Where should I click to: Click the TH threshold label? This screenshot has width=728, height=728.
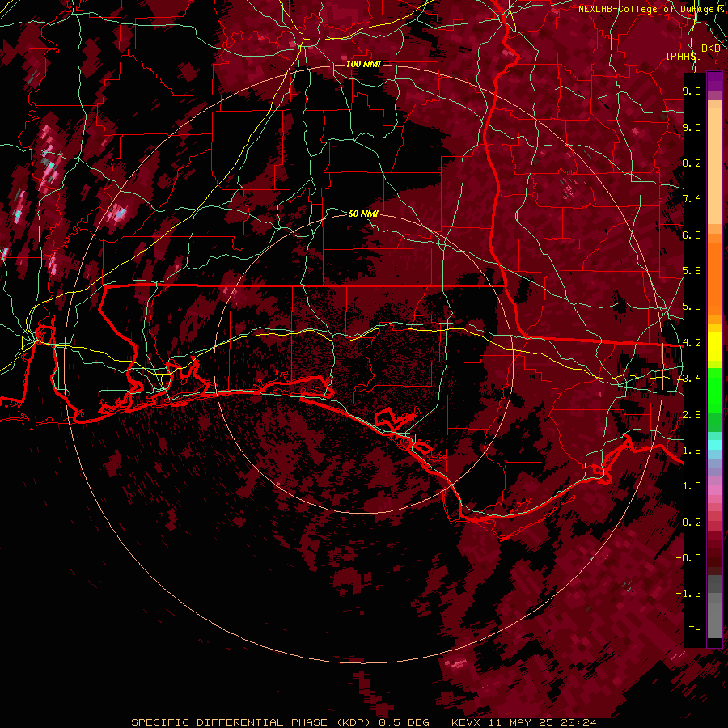pos(695,630)
